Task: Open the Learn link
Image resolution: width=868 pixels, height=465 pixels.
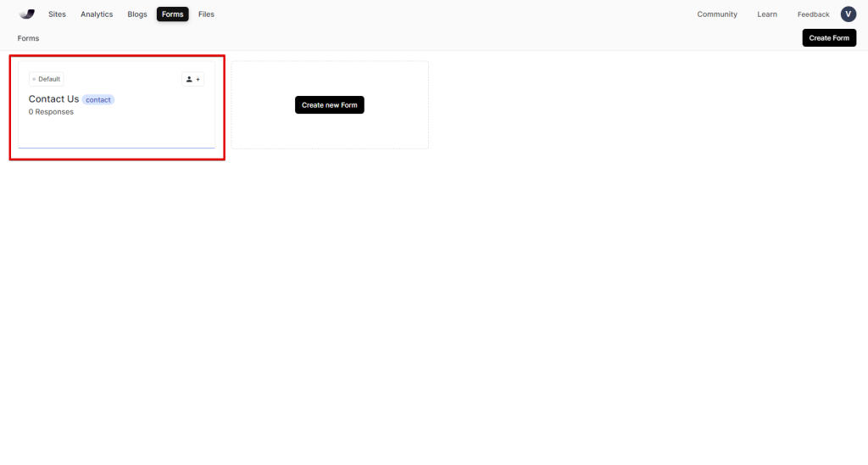Action: (x=767, y=14)
